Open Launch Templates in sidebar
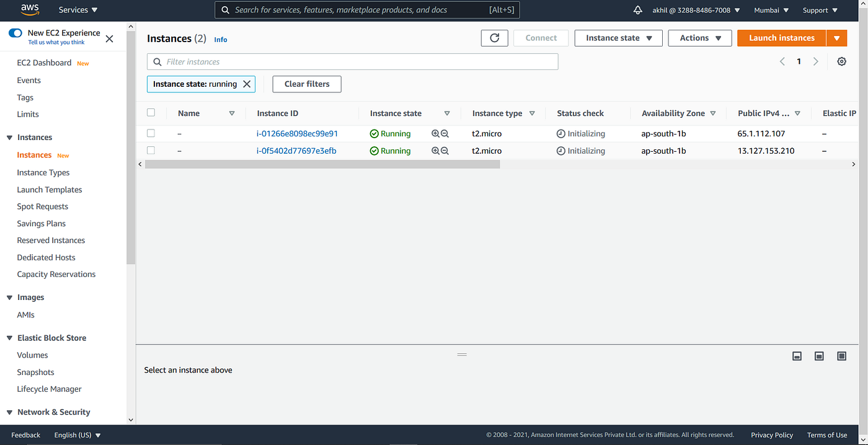The height and width of the screenshot is (445, 868). click(50, 190)
